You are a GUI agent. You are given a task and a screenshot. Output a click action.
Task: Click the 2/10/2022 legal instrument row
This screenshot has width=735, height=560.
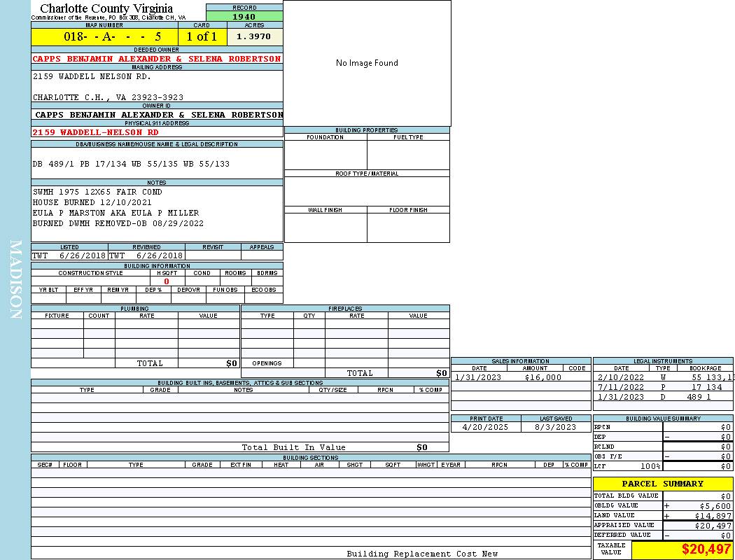pos(662,377)
